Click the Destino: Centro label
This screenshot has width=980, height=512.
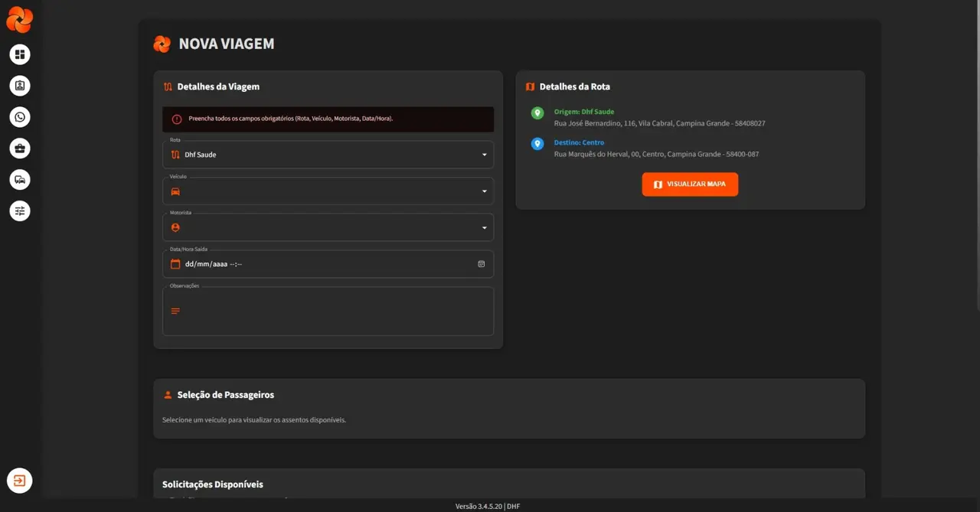tap(579, 142)
